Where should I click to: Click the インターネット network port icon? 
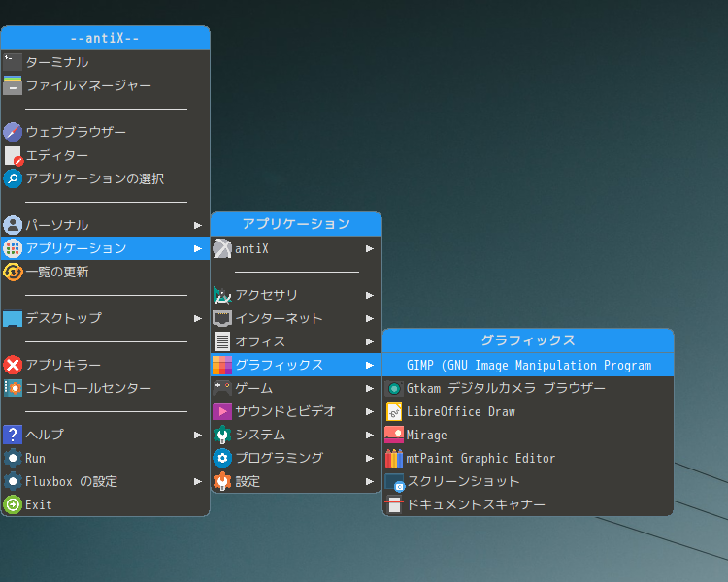tap(222, 318)
